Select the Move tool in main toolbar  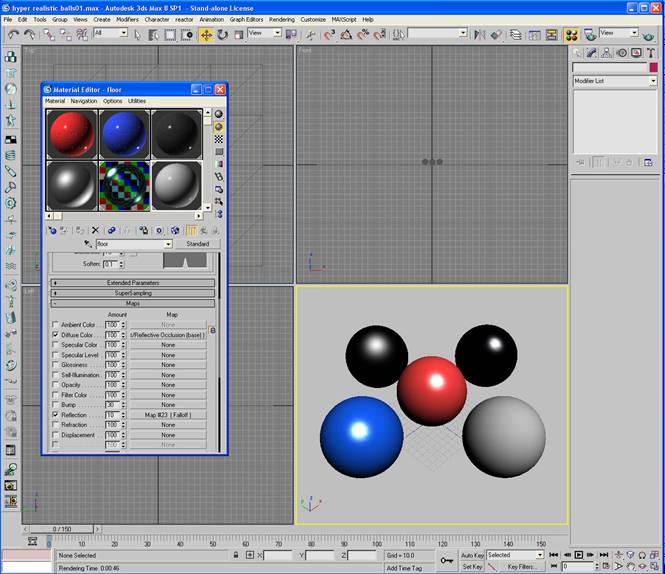(x=206, y=34)
